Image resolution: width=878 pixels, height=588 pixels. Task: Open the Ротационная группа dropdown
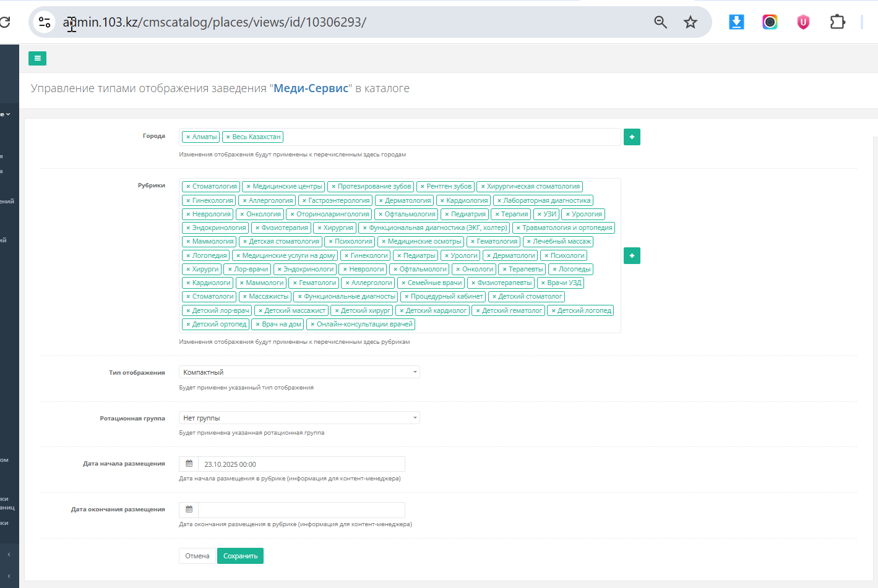point(299,418)
